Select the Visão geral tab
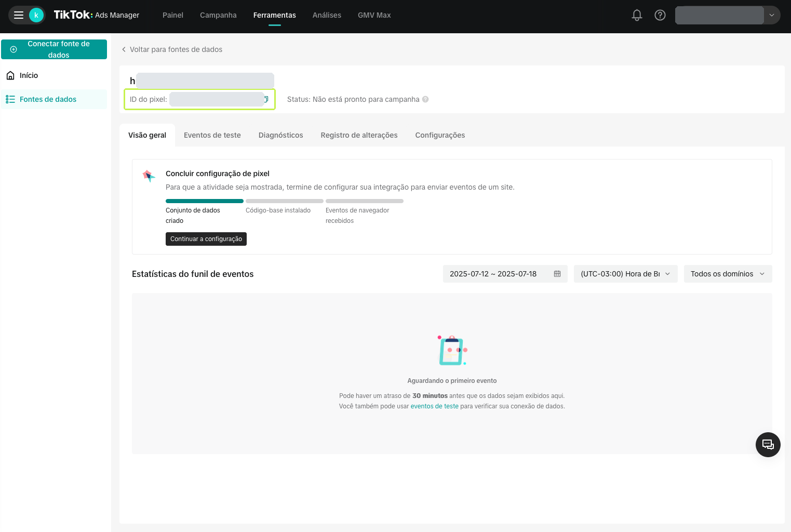Viewport: 791px width, 532px height. (x=148, y=135)
